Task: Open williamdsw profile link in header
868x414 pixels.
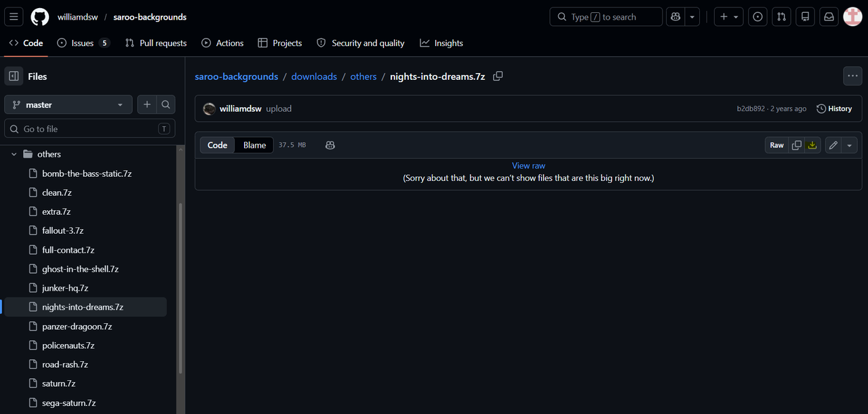Action: coord(78,17)
